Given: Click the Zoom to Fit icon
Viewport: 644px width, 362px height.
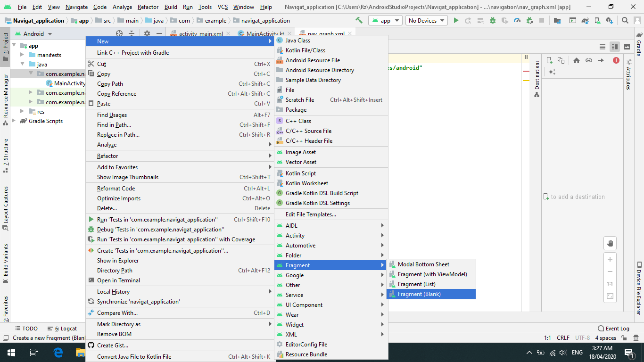Looking at the screenshot, I should click(610, 296).
